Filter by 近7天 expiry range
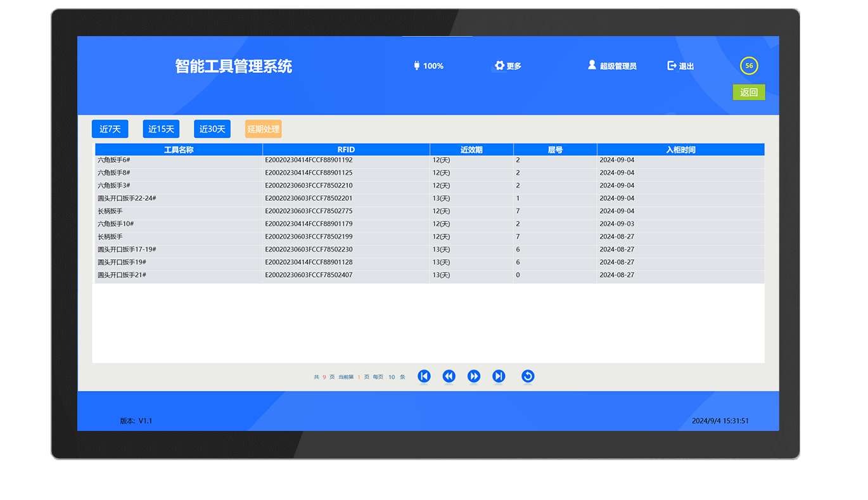 [110, 129]
